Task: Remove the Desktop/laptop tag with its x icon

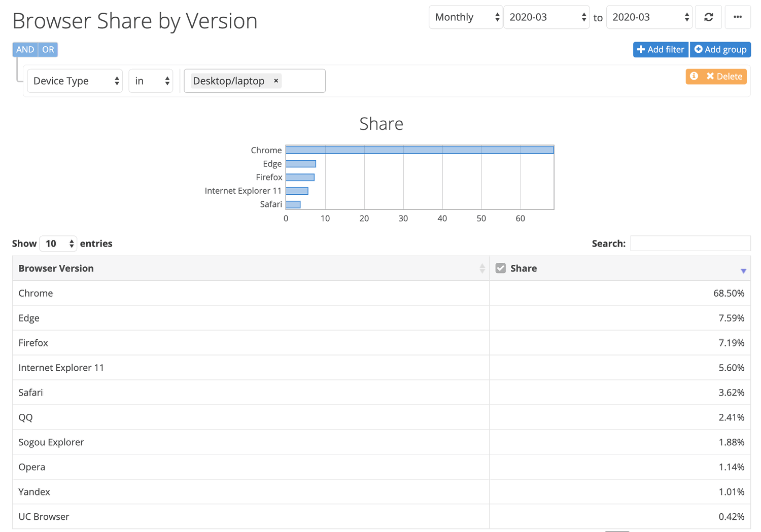Action: [x=276, y=81]
